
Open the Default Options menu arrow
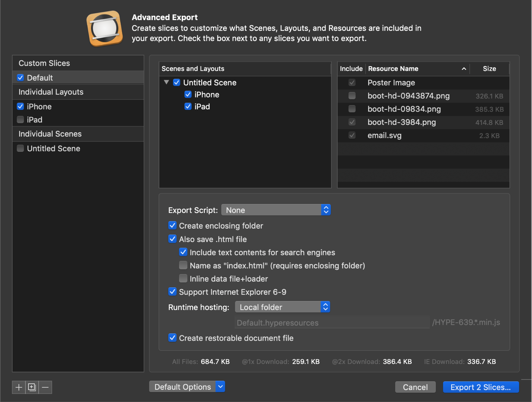tap(220, 387)
